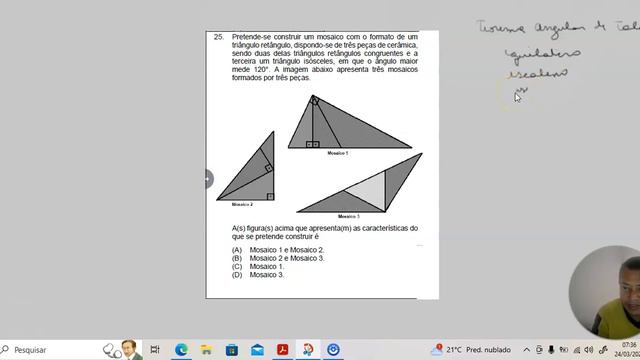This screenshot has width=640, height=360.
Task: Launch Microsoft Edge from the taskbar
Action: 181,350
